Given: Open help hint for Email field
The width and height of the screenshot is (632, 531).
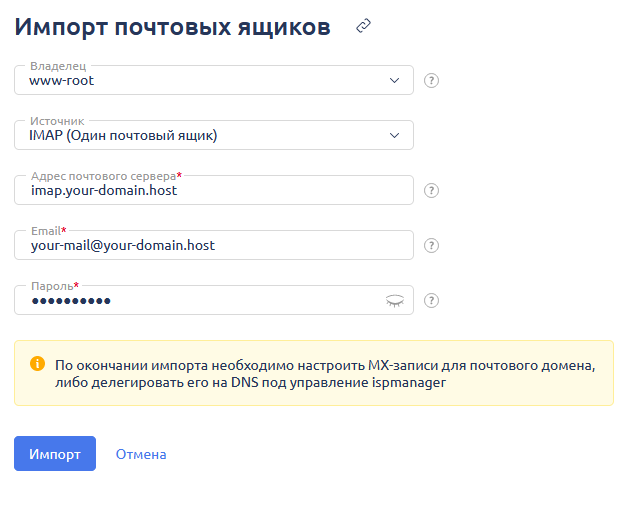Looking at the screenshot, I should (431, 245).
